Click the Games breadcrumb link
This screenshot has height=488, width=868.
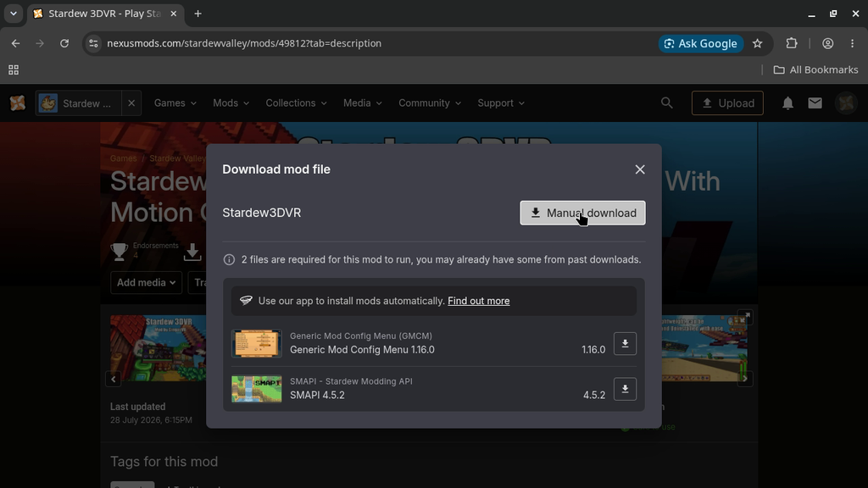[x=124, y=158]
